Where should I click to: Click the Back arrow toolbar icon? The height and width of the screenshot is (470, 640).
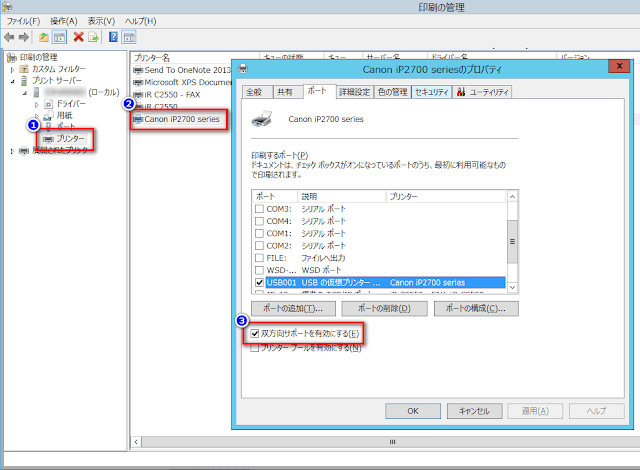[9, 38]
